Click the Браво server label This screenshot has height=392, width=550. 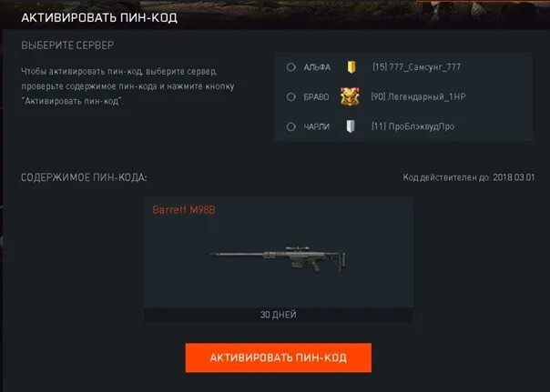tap(316, 97)
